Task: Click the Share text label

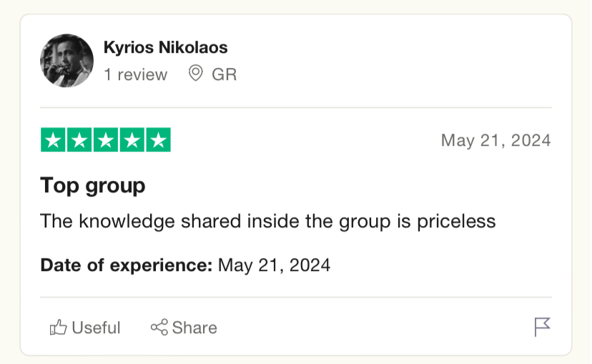Action: [194, 328]
